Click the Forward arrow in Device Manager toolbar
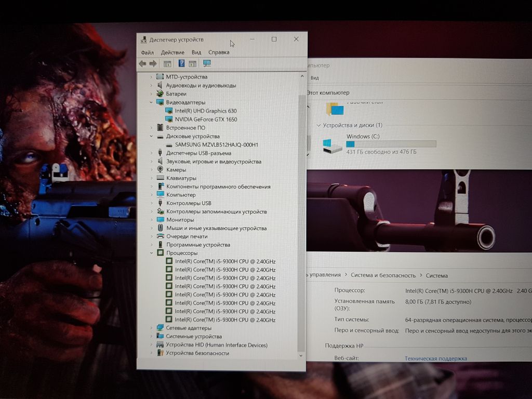The width and height of the screenshot is (532, 399). coord(153,63)
